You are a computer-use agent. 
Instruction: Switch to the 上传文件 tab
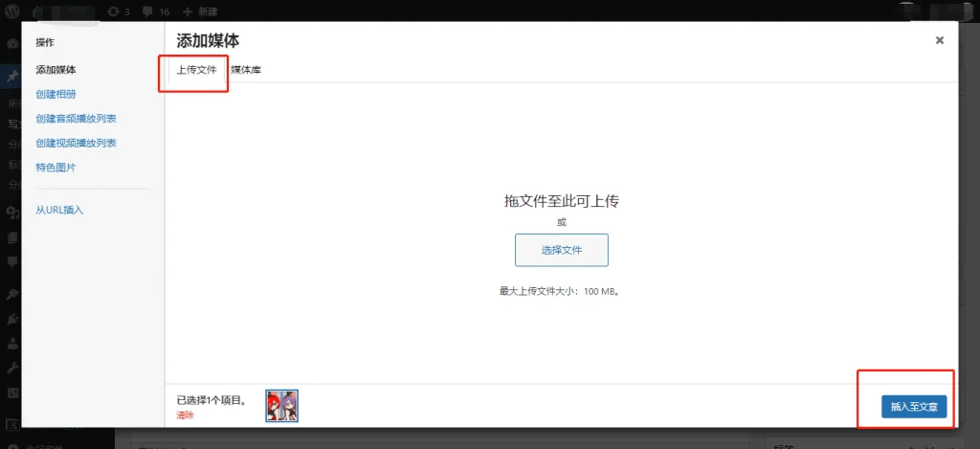tap(197, 70)
